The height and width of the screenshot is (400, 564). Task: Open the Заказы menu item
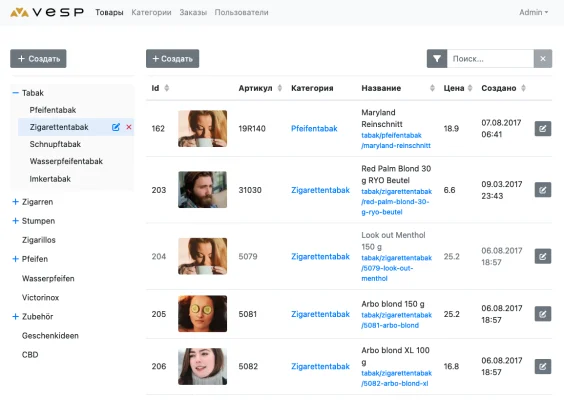click(x=193, y=12)
